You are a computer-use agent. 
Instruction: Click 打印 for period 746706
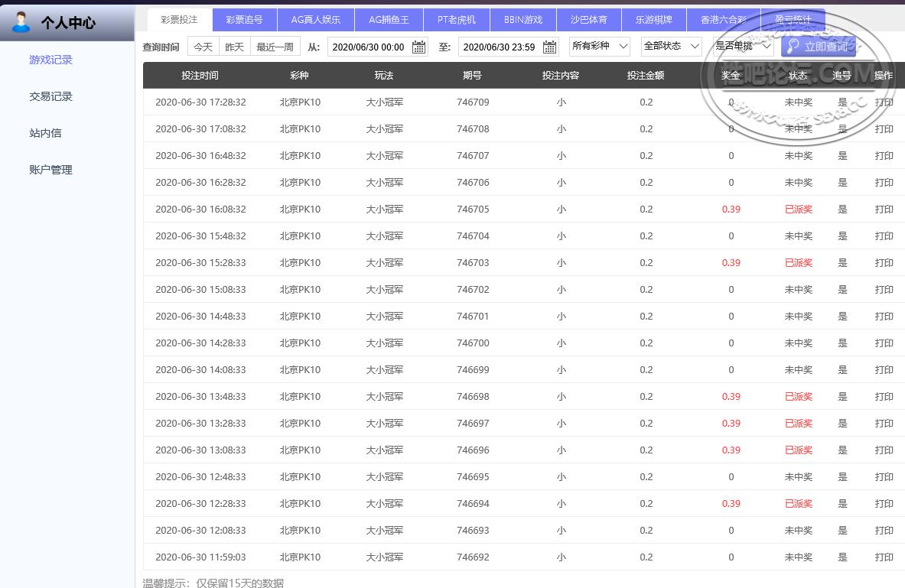pyautogui.click(x=884, y=182)
